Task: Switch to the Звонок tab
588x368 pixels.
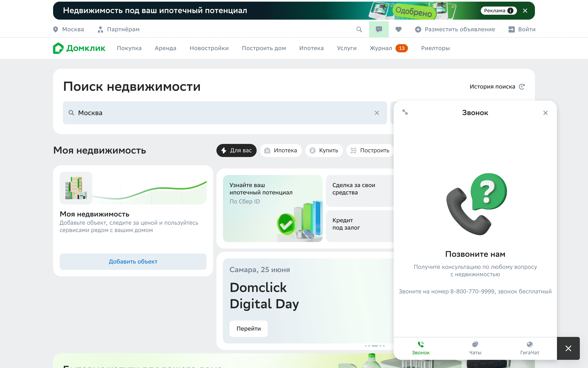Action: [x=421, y=348]
